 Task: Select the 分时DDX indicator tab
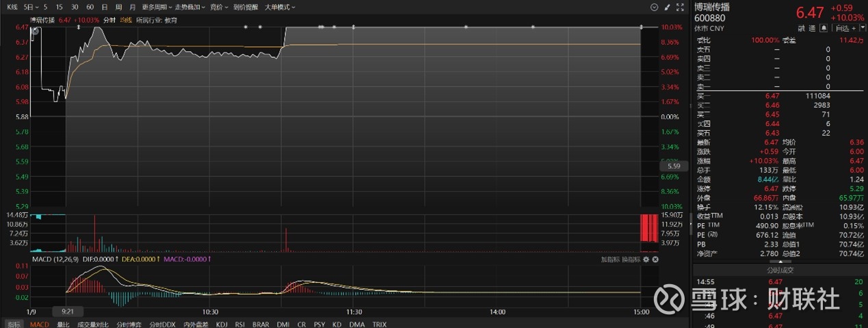click(x=163, y=324)
